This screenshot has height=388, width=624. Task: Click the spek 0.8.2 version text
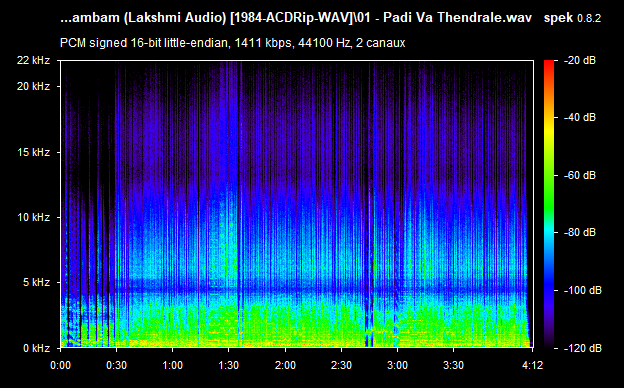[x=572, y=18]
